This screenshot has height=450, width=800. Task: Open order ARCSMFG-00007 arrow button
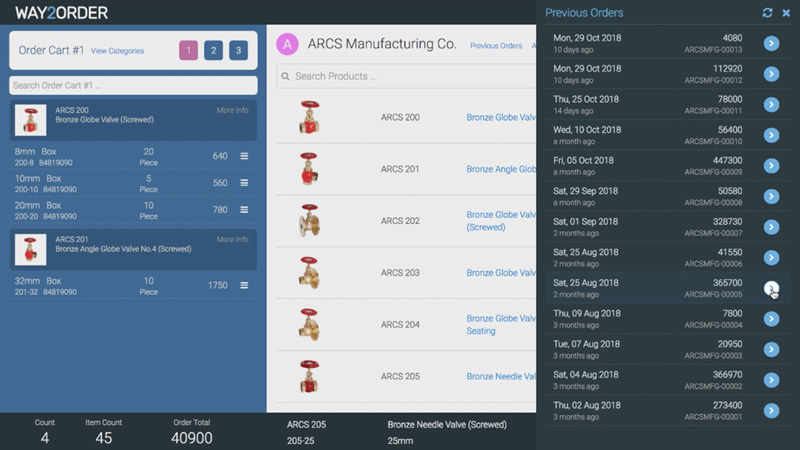[x=771, y=227]
